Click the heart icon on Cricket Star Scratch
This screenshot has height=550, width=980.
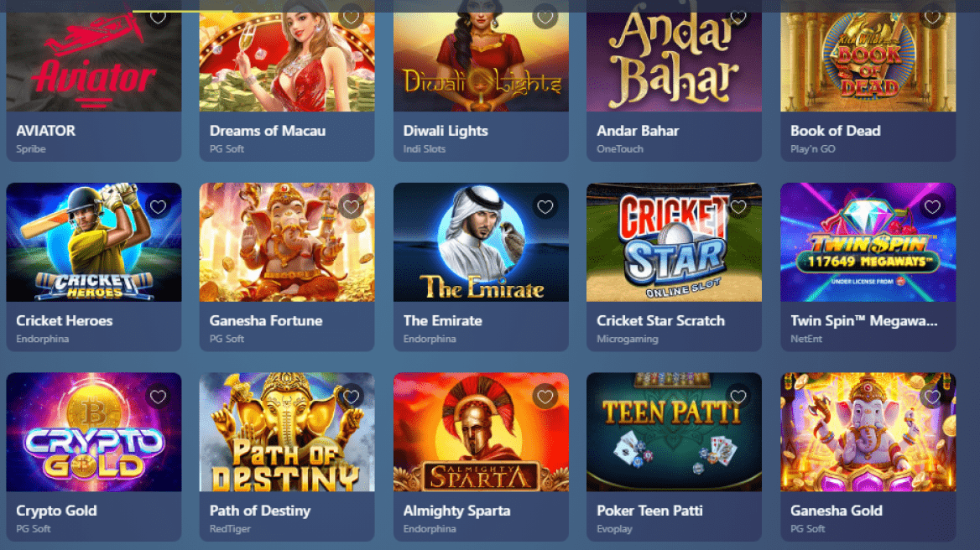[x=738, y=206]
